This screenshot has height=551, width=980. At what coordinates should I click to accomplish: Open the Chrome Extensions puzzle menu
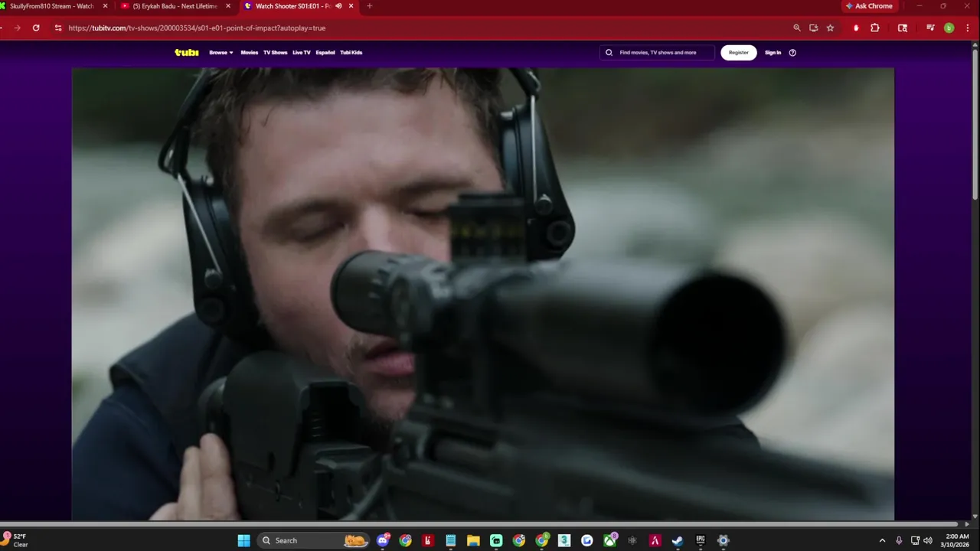pos(875,28)
